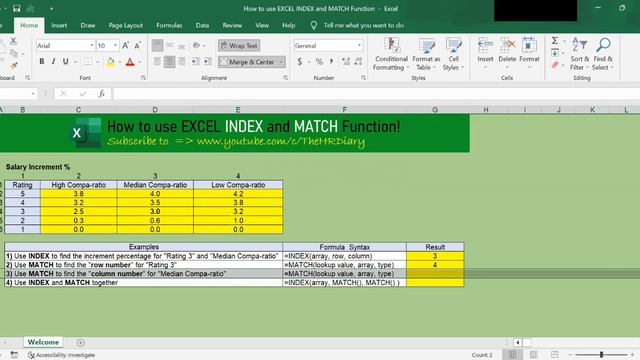640x360 pixels.
Task: Click the formula bar input field
Action: pos(376,93)
